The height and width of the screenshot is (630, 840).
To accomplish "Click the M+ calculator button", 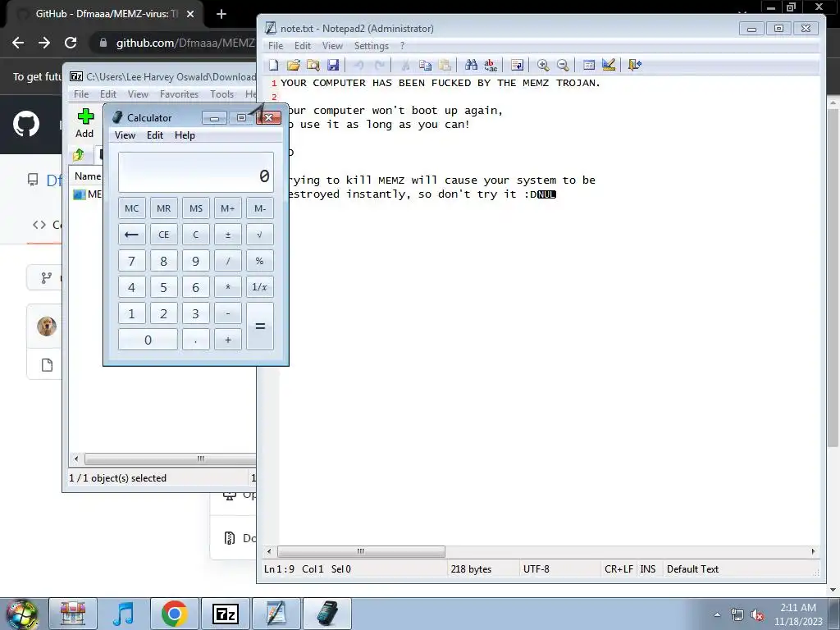I will (x=228, y=208).
